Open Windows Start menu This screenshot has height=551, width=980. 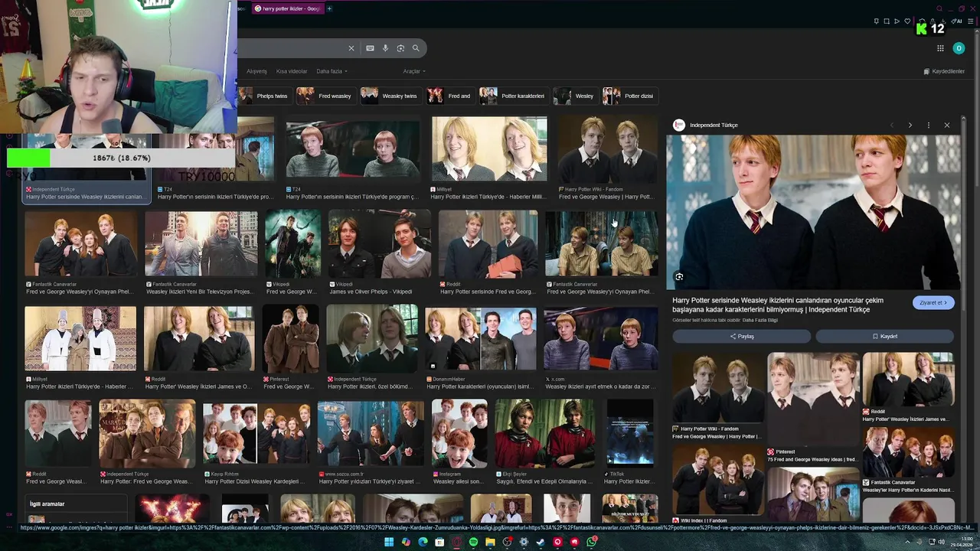click(389, 542)
